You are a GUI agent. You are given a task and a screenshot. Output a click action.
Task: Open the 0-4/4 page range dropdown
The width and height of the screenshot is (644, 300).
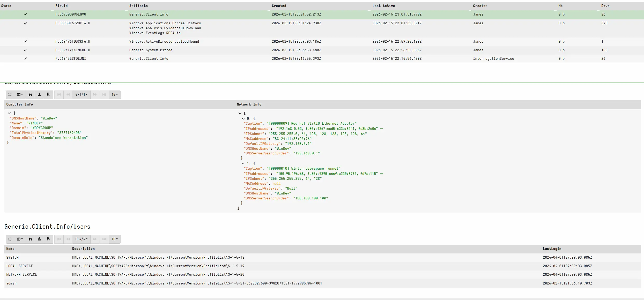(x=82, y=239)
